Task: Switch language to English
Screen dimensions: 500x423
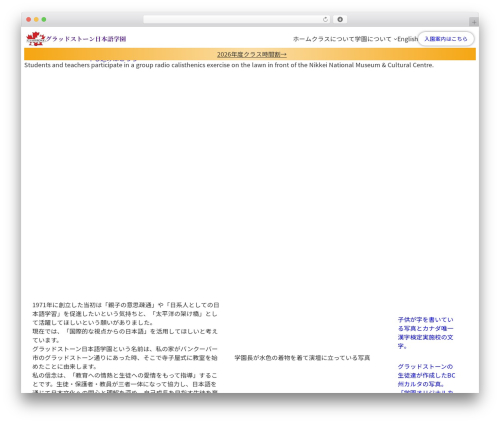Action: coord(407,39)
